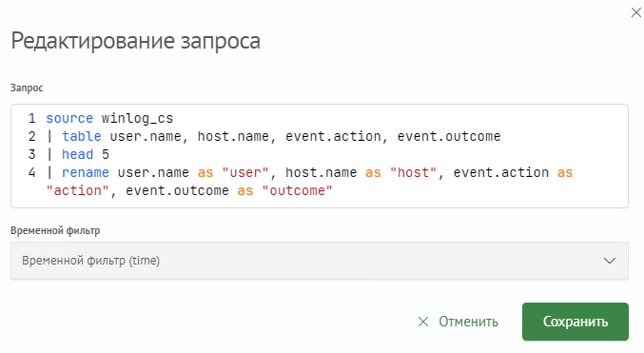Click the "action" string on wrapped line

(x=78, y=190)
